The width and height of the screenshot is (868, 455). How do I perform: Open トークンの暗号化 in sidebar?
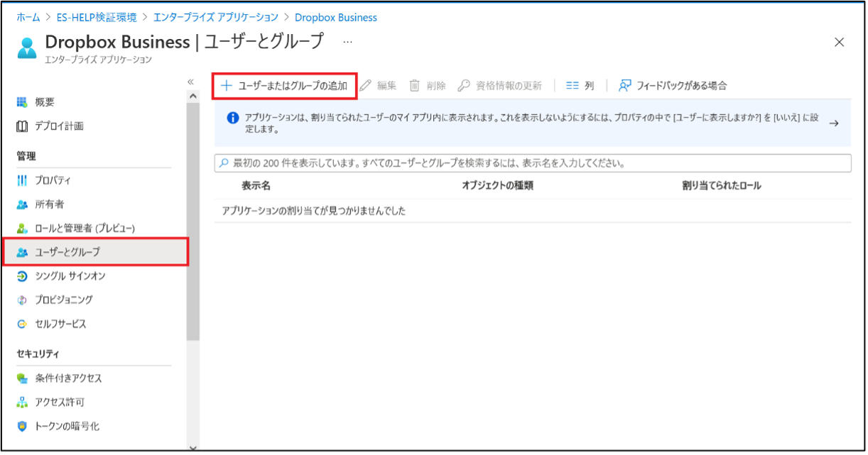[x=68, y=427]
